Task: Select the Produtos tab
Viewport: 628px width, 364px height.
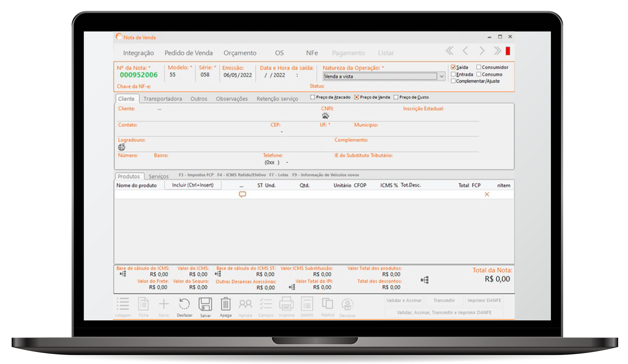Action: [129, 176]
